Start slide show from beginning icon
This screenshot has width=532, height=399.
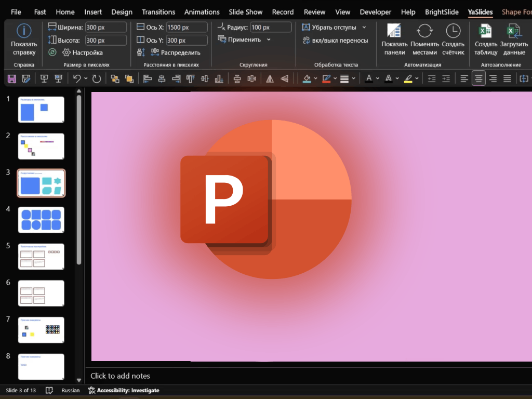[x=44, y=79]
